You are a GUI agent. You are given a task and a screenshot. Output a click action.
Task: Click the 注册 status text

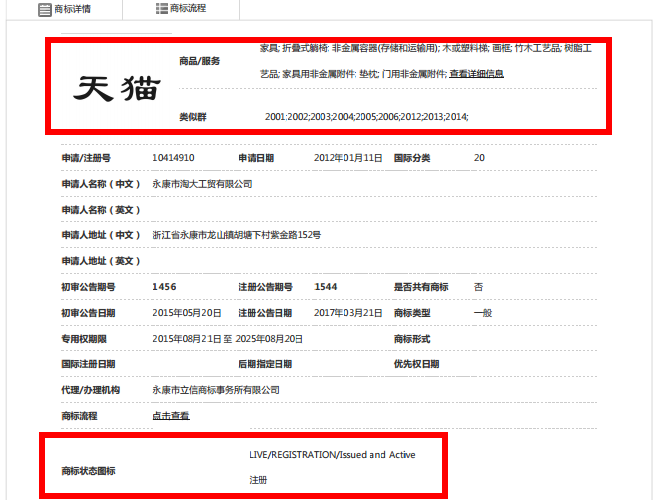(258, 480)
